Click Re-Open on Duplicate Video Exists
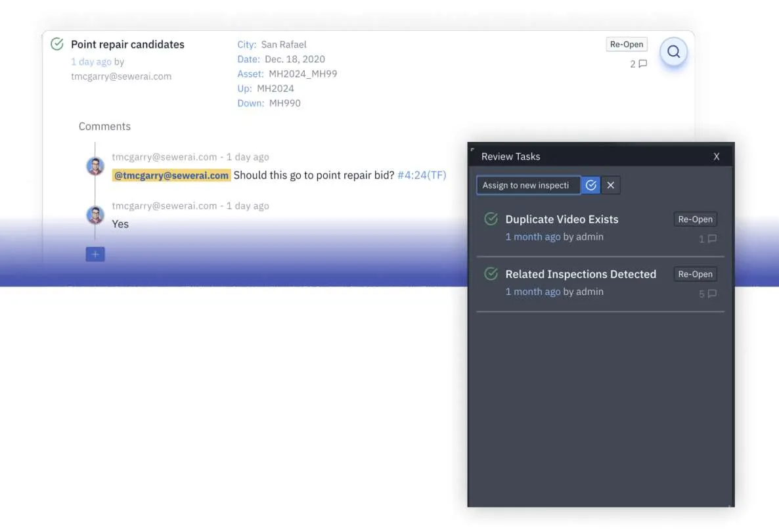779x532 pixels. tap(695, 219)
